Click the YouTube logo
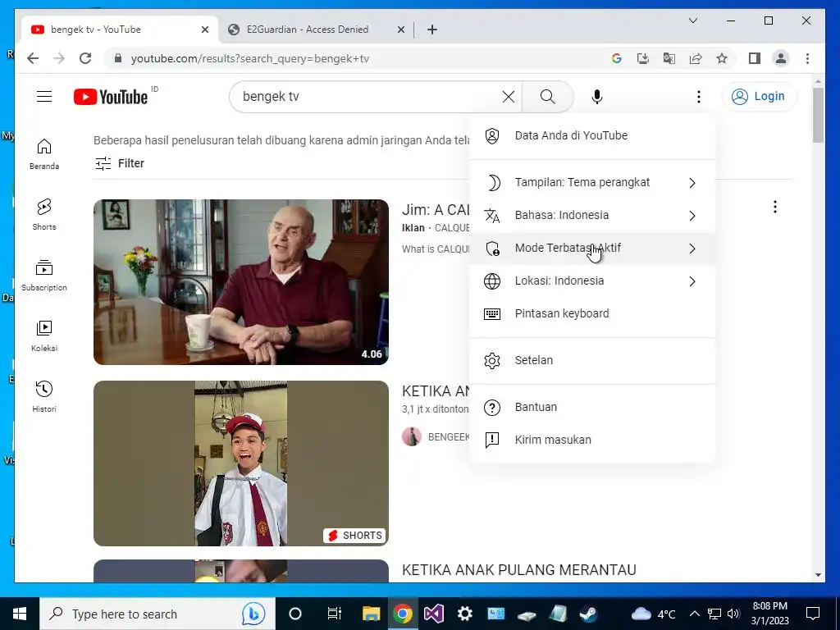 click(111, 97)
